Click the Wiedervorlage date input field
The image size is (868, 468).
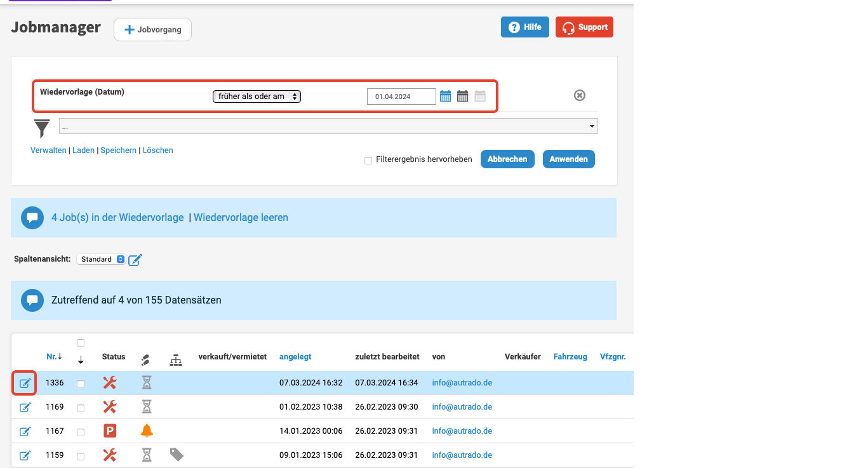(401, 97)
